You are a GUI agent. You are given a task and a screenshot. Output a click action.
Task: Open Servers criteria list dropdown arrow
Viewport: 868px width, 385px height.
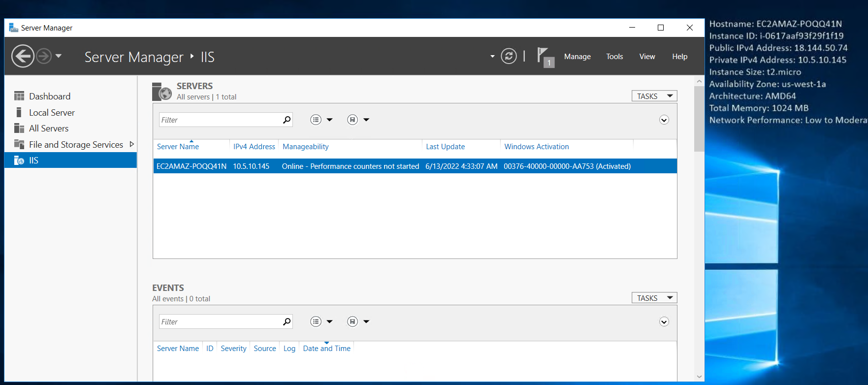point(330,120)
